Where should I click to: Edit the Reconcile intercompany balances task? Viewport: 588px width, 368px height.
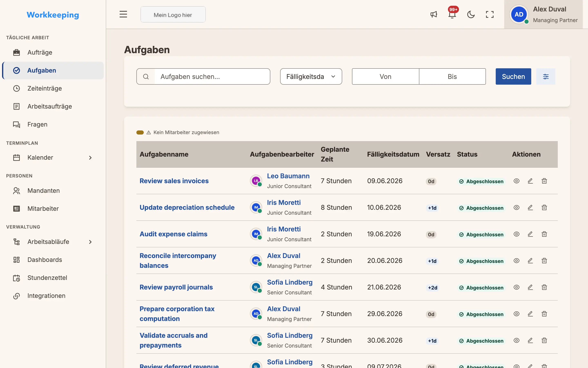pyautogui.click(x=530, y=260)
